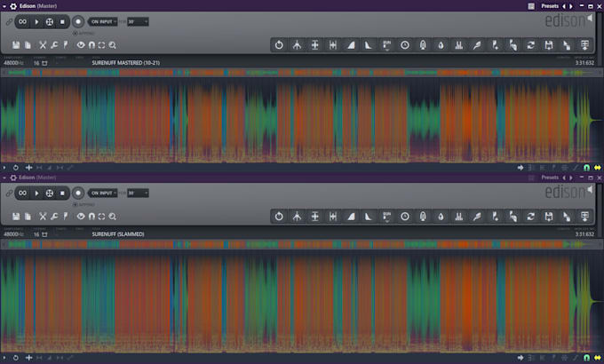
Task: Stop playback in top Edison window
Action: point(62,21)
